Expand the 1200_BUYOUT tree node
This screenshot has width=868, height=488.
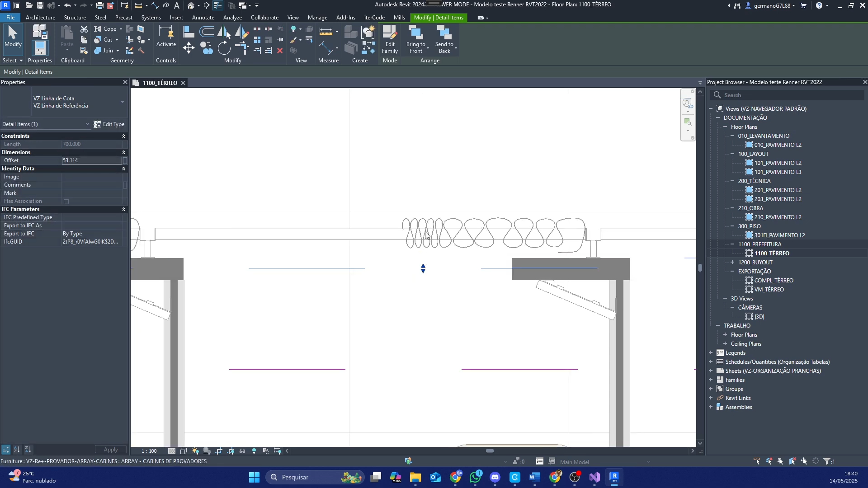[x=732, y=263]
